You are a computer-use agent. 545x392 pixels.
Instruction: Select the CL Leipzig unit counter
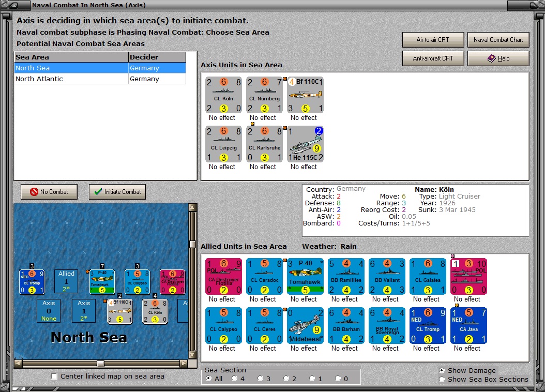223,144
